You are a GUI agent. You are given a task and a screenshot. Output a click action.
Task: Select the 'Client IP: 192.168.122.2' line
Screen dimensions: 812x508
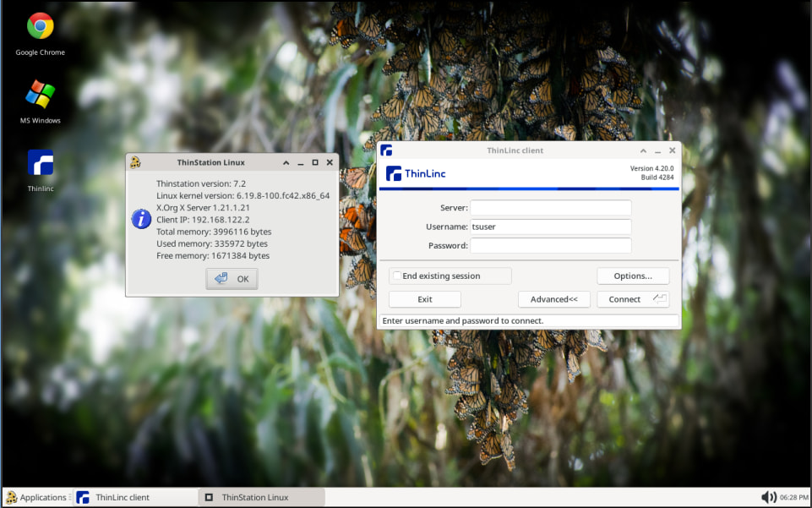(203, 220)
